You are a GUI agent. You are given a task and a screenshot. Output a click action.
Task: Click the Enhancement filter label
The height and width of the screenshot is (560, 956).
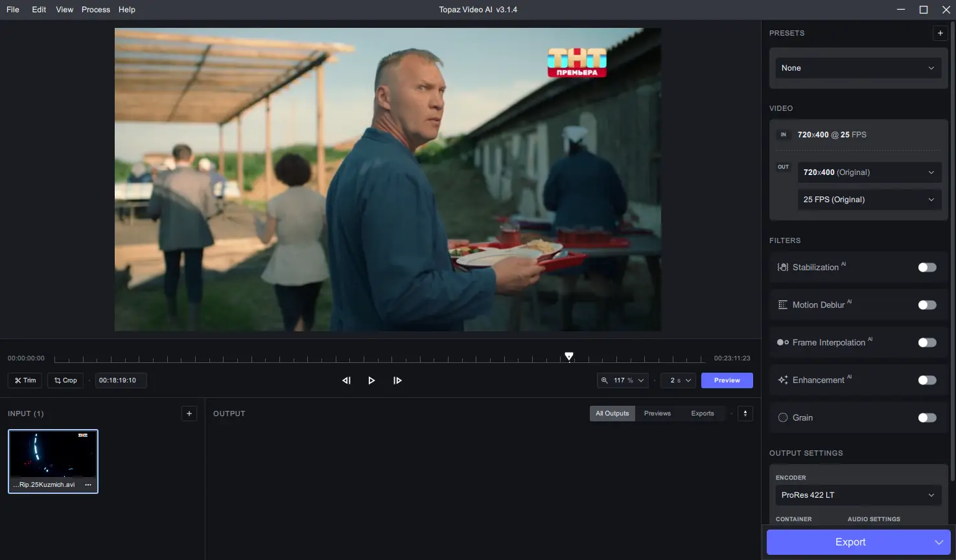819,380
